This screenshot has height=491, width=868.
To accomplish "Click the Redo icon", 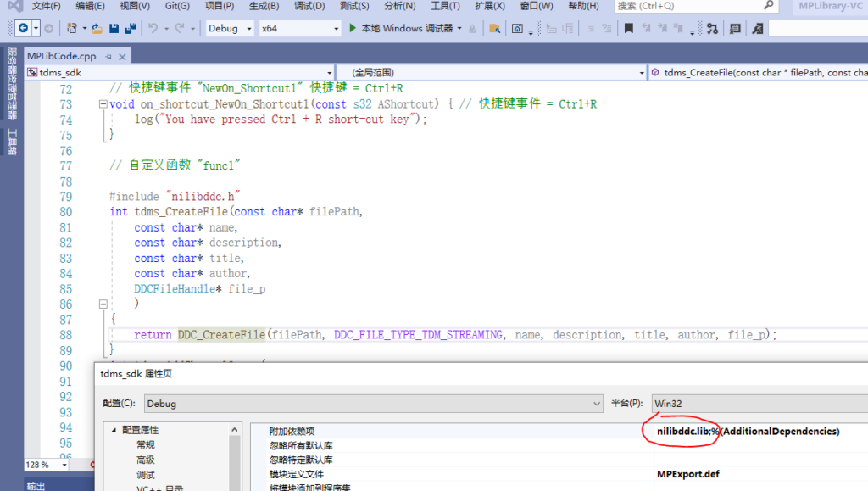I will coord(181,27).
